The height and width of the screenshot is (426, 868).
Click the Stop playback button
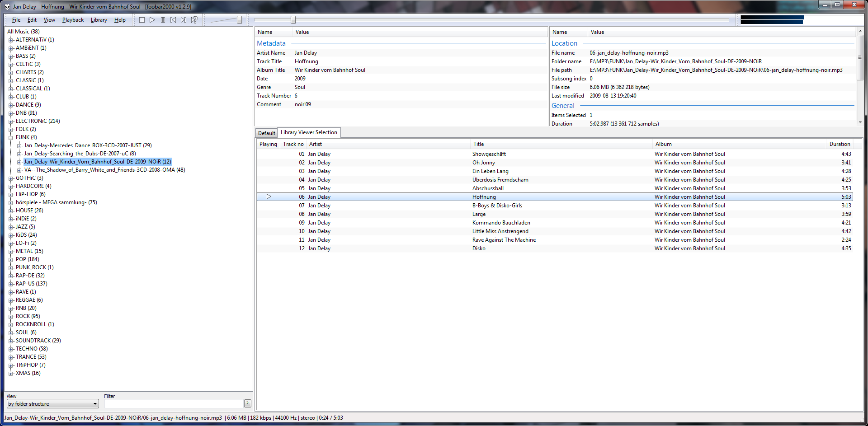click(x=142, y=20)
